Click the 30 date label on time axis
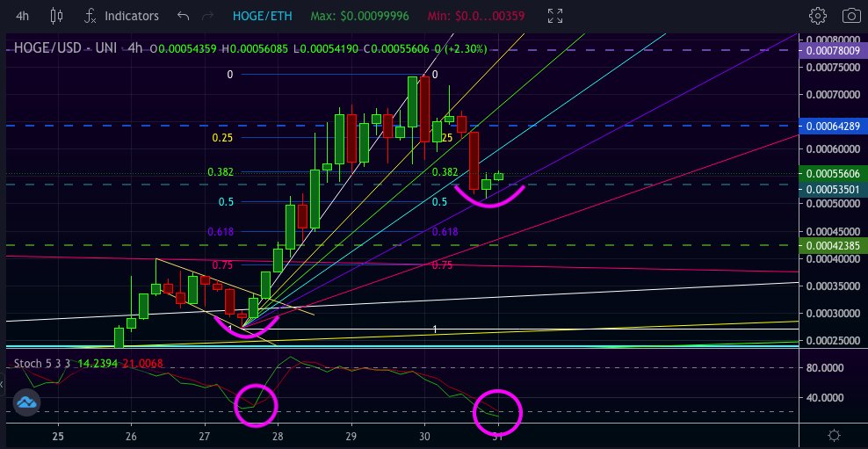 click(424, 435)
